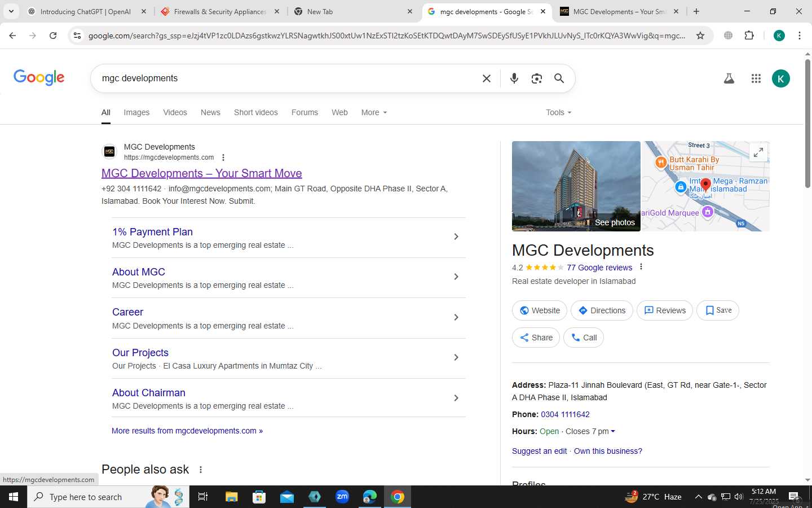This screenshot has height=508, width=812.
Task: Click into the Google search input field
Action: [x=288, y=78]
